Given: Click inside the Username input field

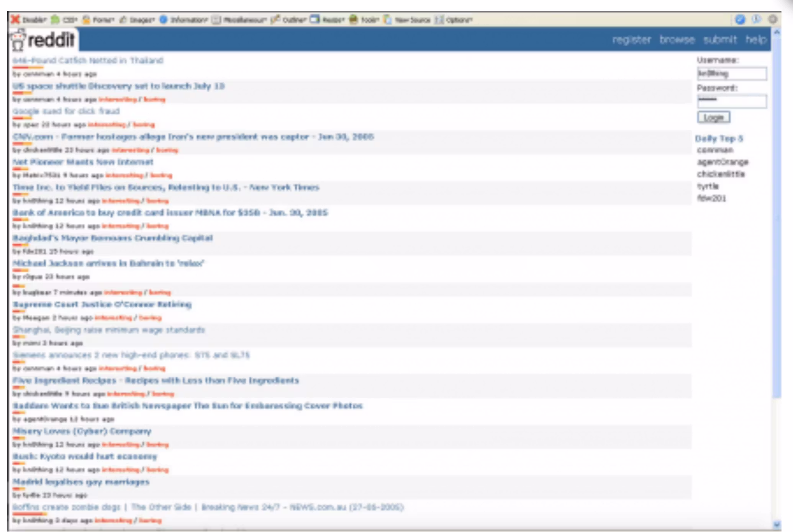Looking at the screenshot, I should click(732, 73).
